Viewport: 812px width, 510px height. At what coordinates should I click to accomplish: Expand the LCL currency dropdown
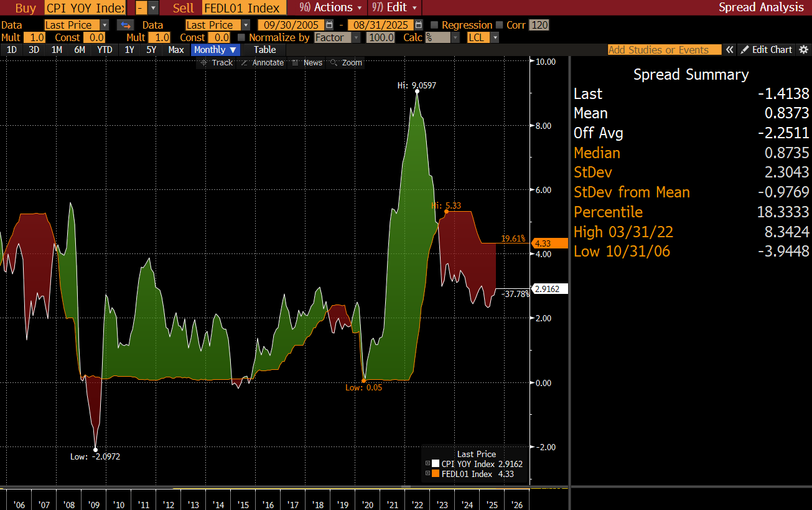pos(483,37)
